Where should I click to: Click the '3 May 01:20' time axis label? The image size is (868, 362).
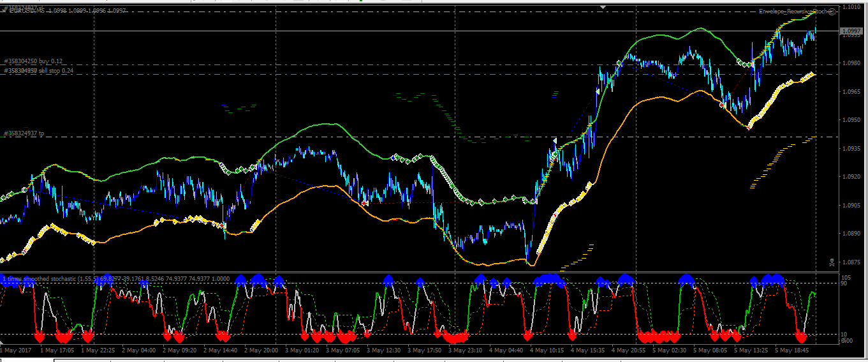tap(302, 351)
